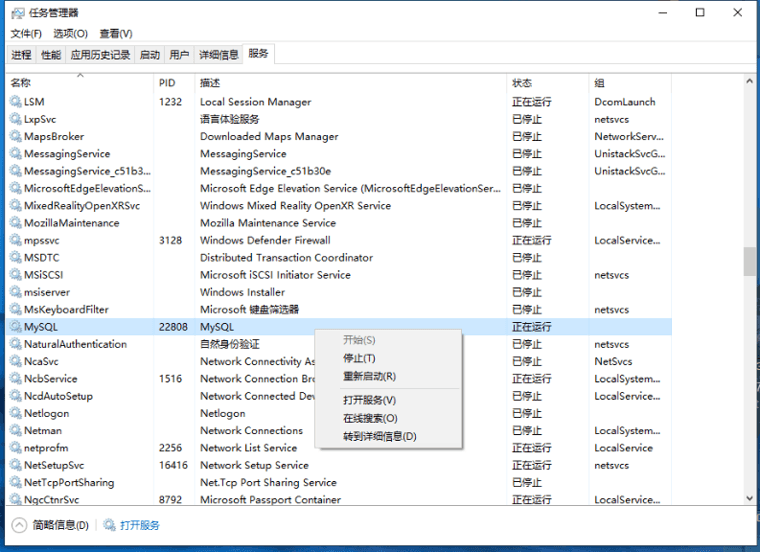Click the gear icon beside NetSetupSvc
The width and height of the screenshot is (760, 552).
pos(16,465)
